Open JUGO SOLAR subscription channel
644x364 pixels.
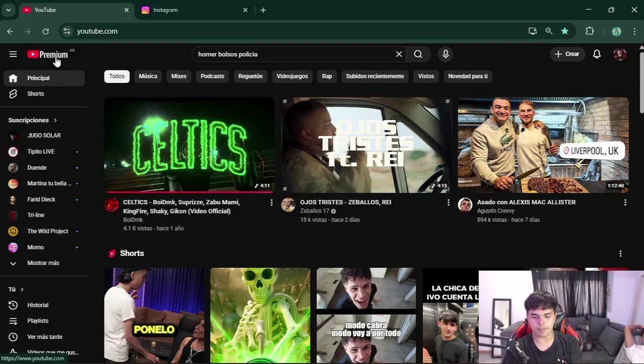pyautogui.click(x=44, y=135)
